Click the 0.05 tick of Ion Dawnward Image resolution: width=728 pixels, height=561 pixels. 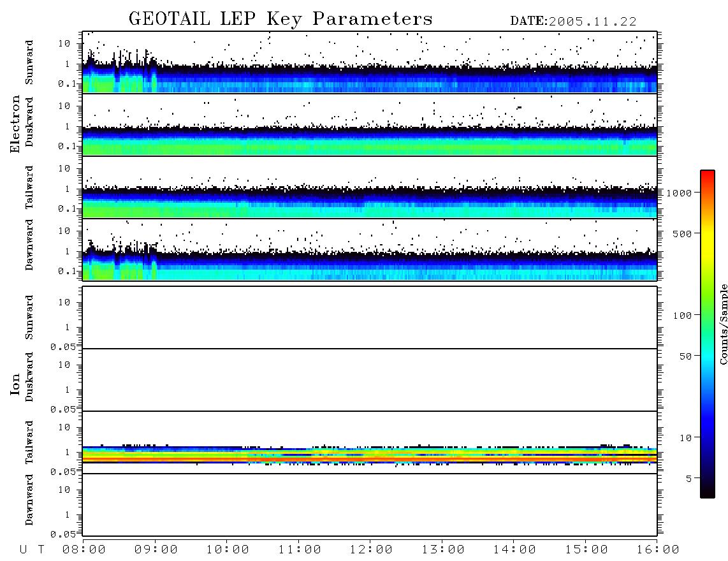[x=63, y=534]
